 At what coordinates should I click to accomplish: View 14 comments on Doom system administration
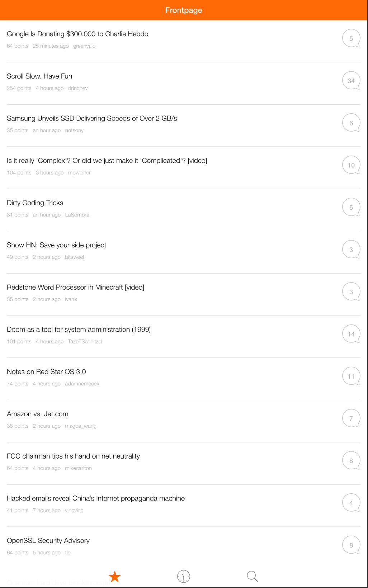(351, 334)
